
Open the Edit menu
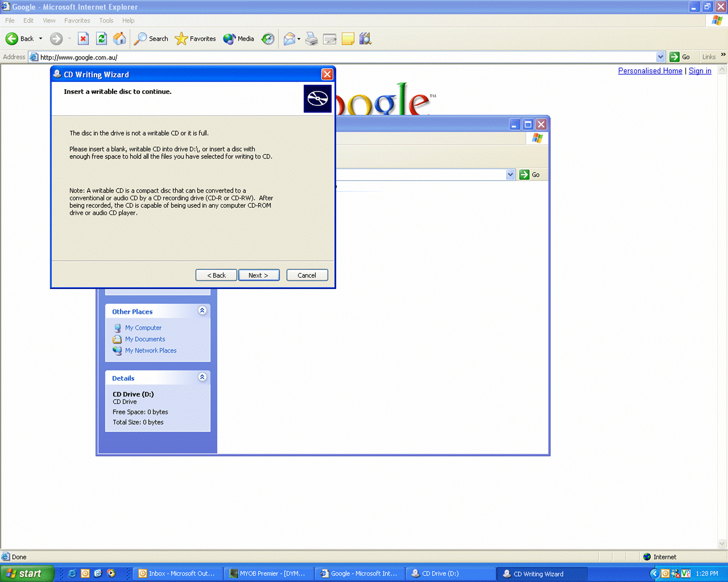tap(29, 21)
